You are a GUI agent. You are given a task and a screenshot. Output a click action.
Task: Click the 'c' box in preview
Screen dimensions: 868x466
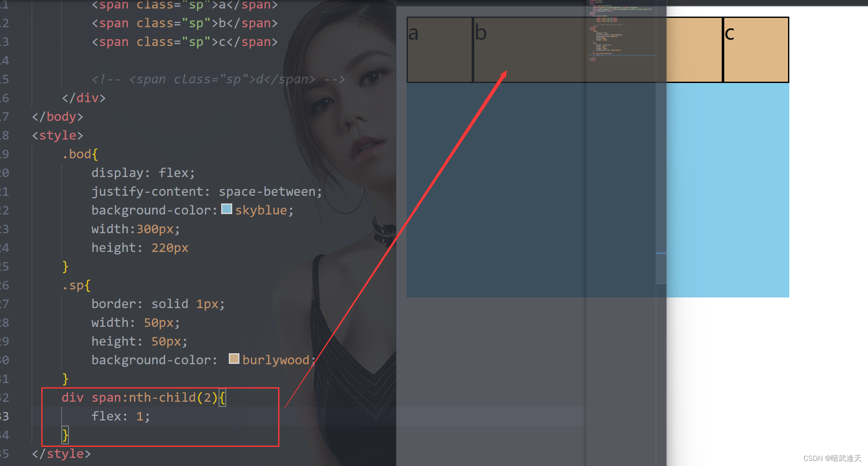756,50
